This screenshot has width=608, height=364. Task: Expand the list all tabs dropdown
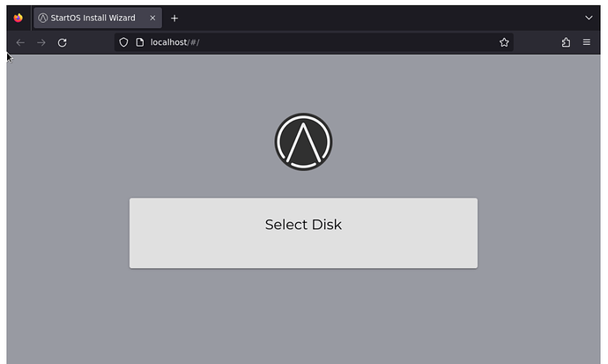(589, 18)
